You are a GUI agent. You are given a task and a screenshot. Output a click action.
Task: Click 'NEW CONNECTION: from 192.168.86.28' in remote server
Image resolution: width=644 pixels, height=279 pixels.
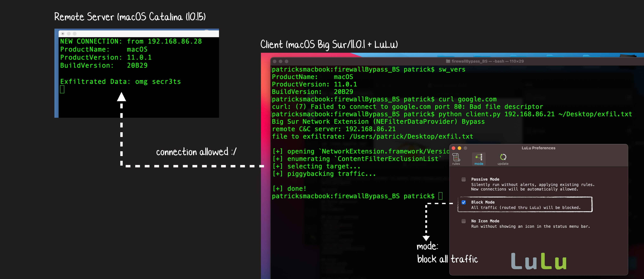click(131, 41)
